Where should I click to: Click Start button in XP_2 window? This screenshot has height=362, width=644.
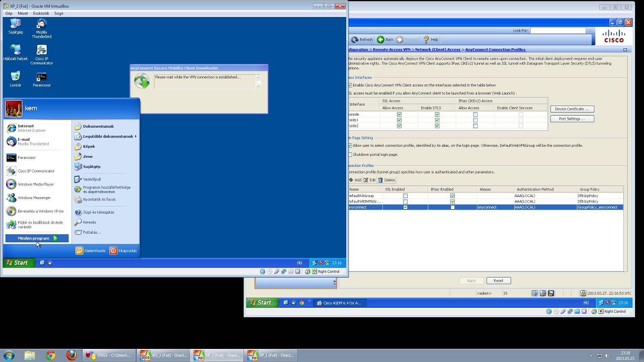tap(19, 262)
